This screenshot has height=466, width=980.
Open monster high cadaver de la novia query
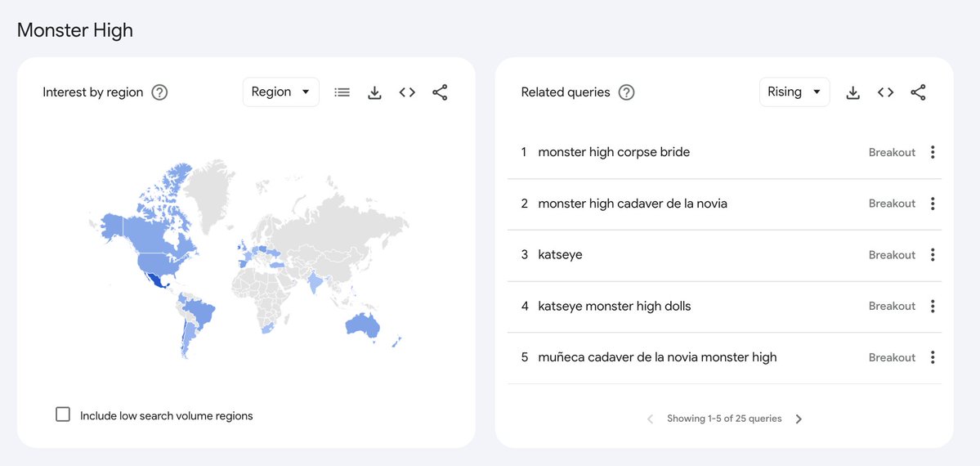pos(633,204)
